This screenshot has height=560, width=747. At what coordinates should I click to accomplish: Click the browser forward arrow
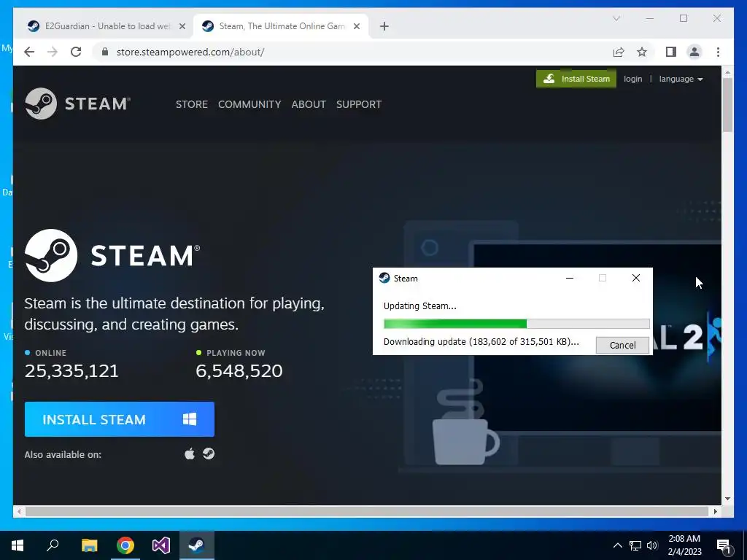(x=53, y=52)
